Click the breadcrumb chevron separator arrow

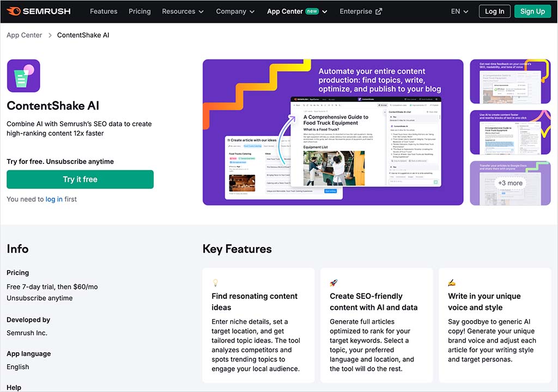[x=50, y=35]
